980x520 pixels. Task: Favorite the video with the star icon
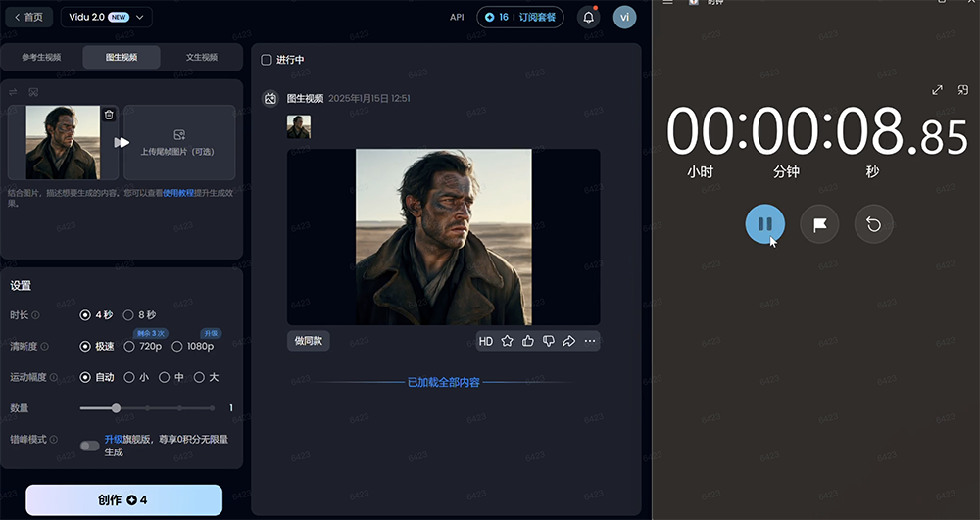508,341
